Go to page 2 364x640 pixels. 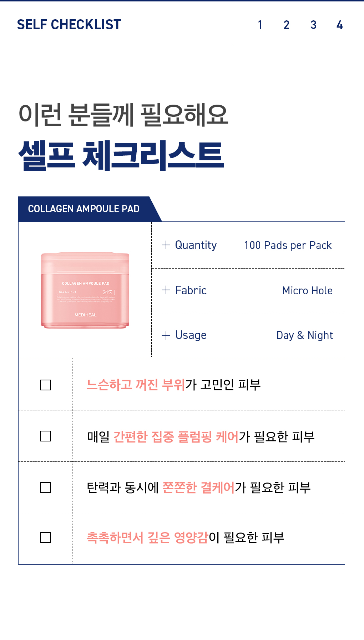coord(286,25)
